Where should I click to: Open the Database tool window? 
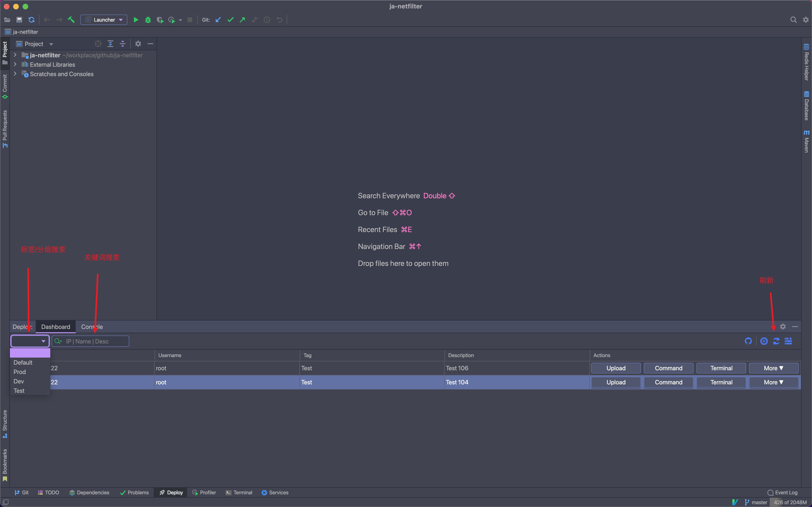pos(806,106)
